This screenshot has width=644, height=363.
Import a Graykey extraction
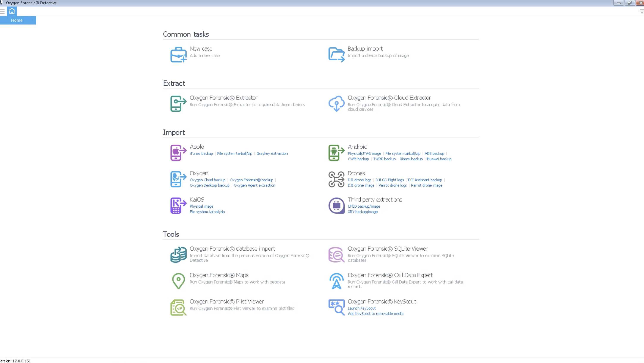point(272,154)
